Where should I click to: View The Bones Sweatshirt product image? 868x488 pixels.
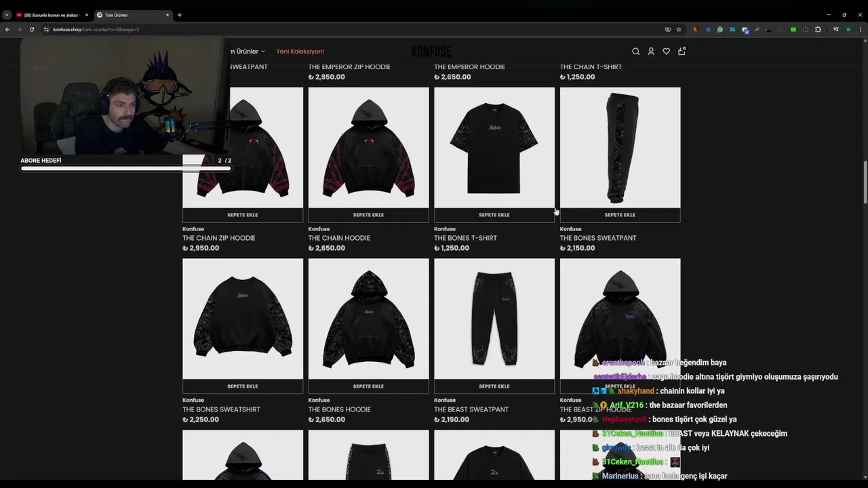click(x=243, y=319)
